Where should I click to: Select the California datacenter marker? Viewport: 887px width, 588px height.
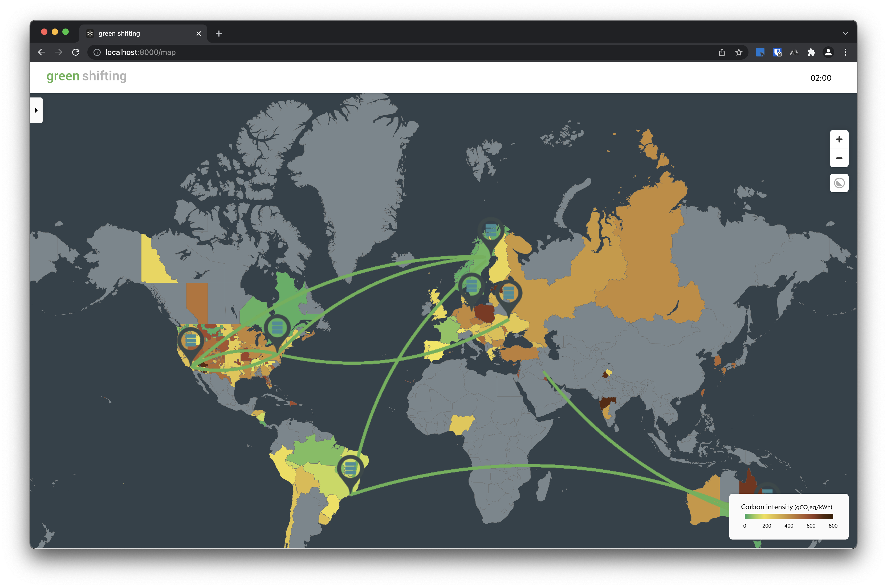coord(190,341)
